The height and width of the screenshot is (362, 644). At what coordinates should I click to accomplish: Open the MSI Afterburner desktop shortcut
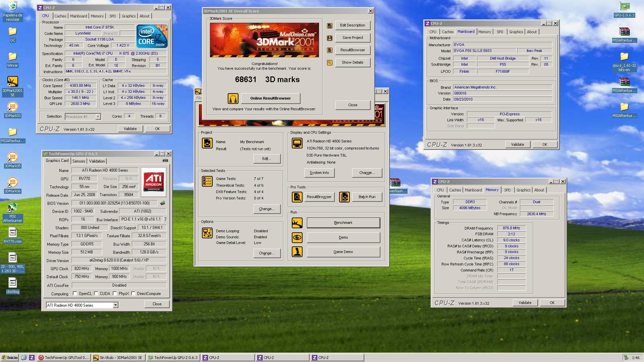(x=12, y=213)
